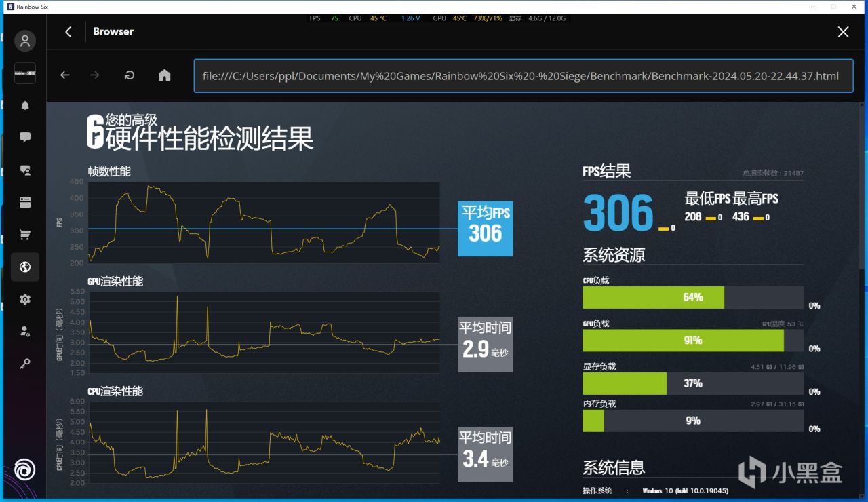
Task: Select the web browser globe icon
Action: tap(25, 267)
